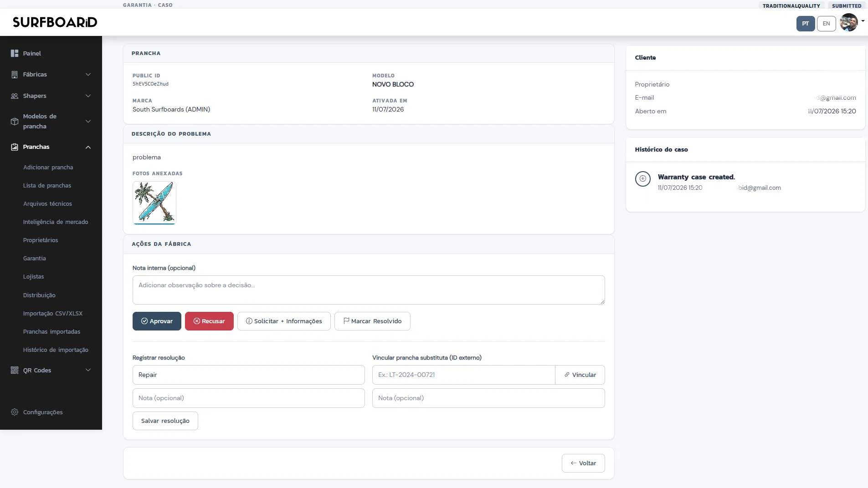Click the public ID 5hEV5COeZhud

(150, 84)
